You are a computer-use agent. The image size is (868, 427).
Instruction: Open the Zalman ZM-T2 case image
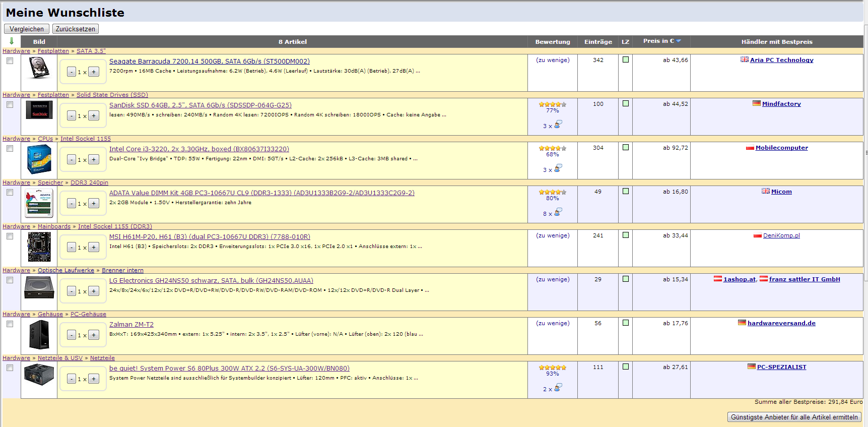click(39, 335)
